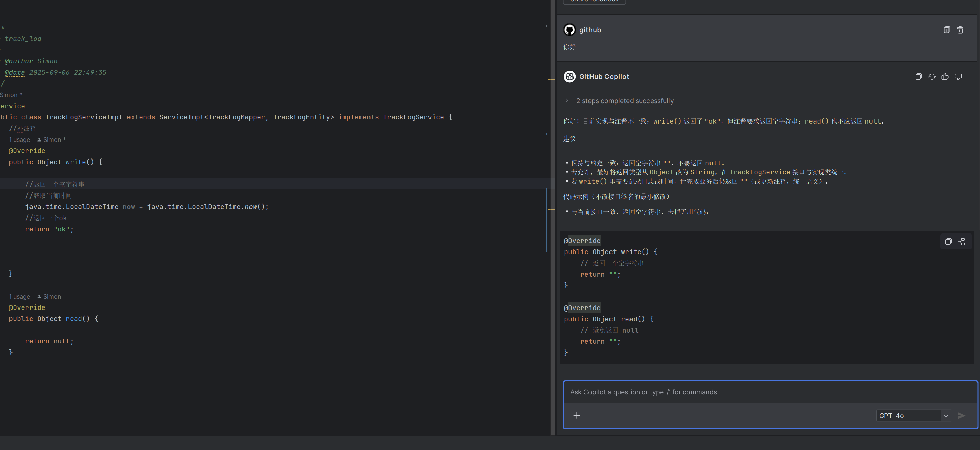Open '1 usage' hint above write()
Image resolution: width=980 pixels, height=450 pixels.
tap(19, 140)
